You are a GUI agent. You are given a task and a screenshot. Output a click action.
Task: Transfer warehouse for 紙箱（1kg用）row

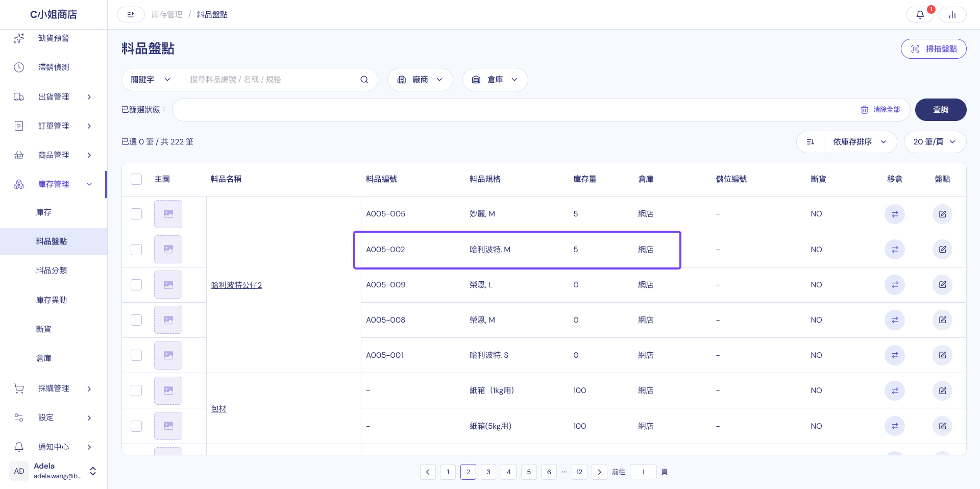coord(895,390)
